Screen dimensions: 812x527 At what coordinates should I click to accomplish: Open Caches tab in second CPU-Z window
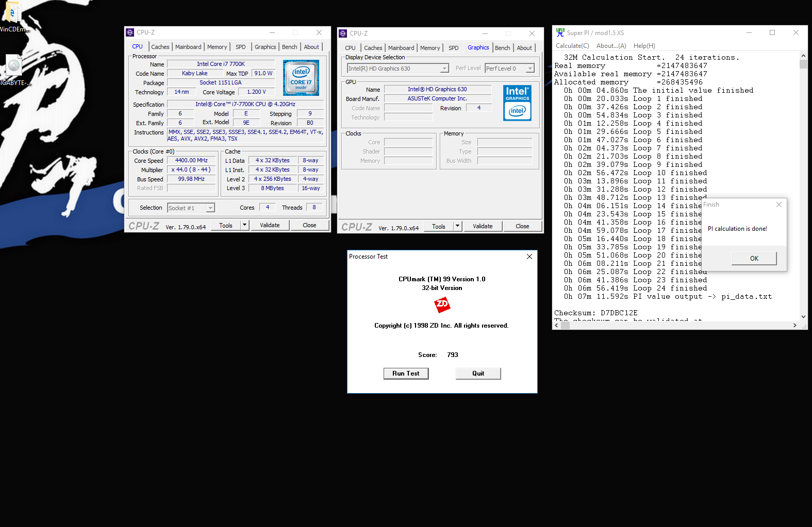(x=373, y=48)
